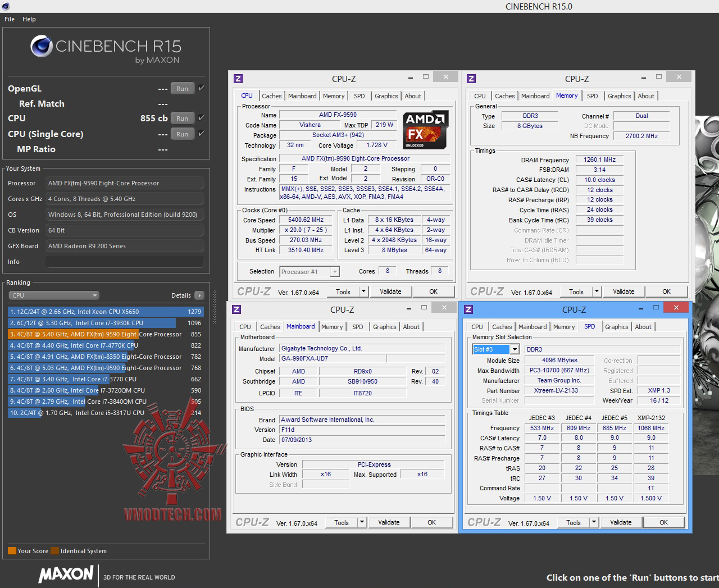Click OK in the CPU-Z window showing SPD
Viewport: 719px width, 588px height.
coord(664,522)
